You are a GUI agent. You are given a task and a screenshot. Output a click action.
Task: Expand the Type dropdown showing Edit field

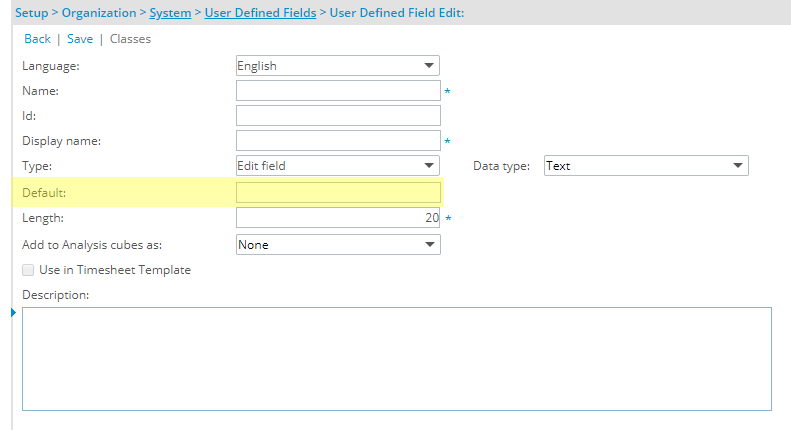coord(337,166)
